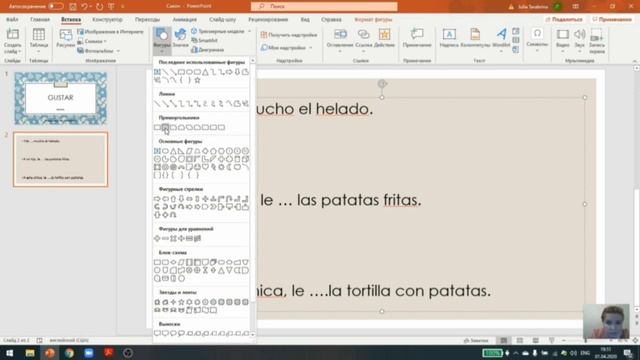Open the Таблица (Table) insert button
640x360 pixels.
point(39,40)
